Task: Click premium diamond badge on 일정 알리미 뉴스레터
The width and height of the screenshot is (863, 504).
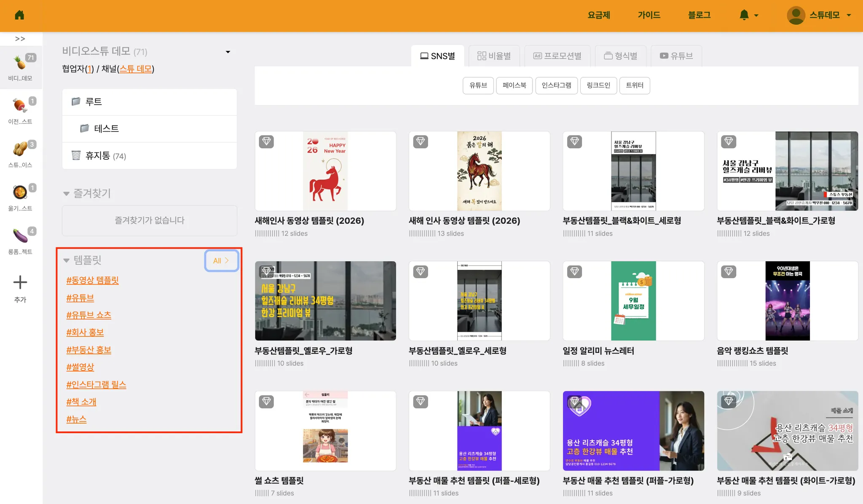Action: pos(574,271)
